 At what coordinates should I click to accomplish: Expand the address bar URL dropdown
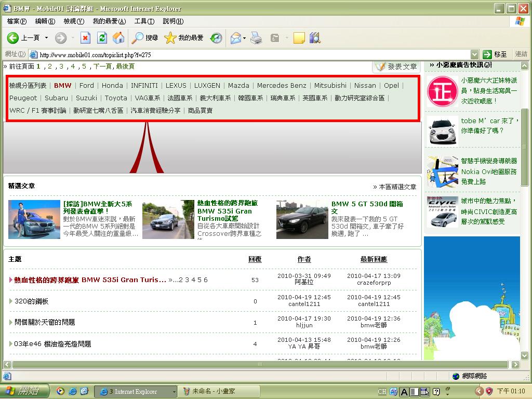475,54
